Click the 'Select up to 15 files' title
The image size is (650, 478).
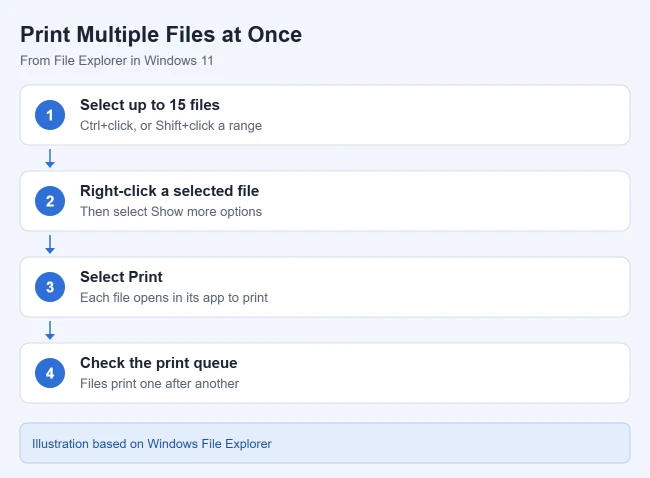point(150,105)
